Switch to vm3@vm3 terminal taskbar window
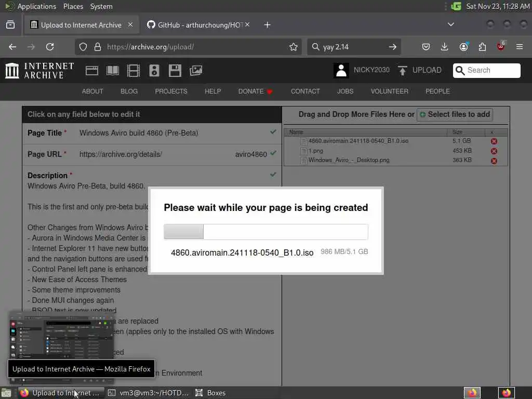 (148, 393)
